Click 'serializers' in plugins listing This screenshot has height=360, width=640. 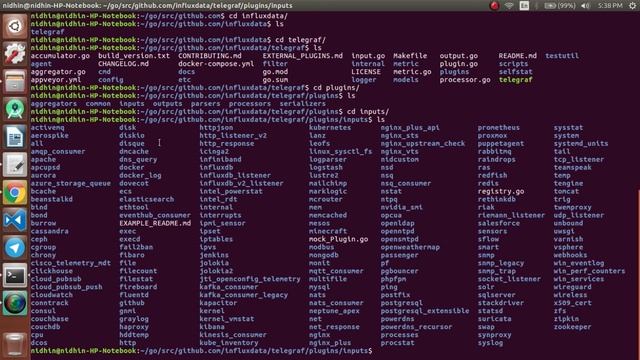[x=302, y=104]
